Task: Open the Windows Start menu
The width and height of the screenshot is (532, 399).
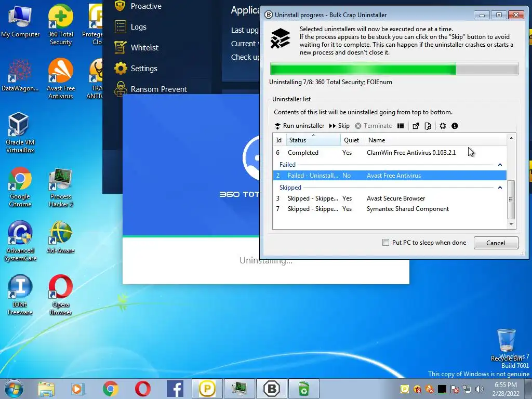Action: [x=14, y=389]
